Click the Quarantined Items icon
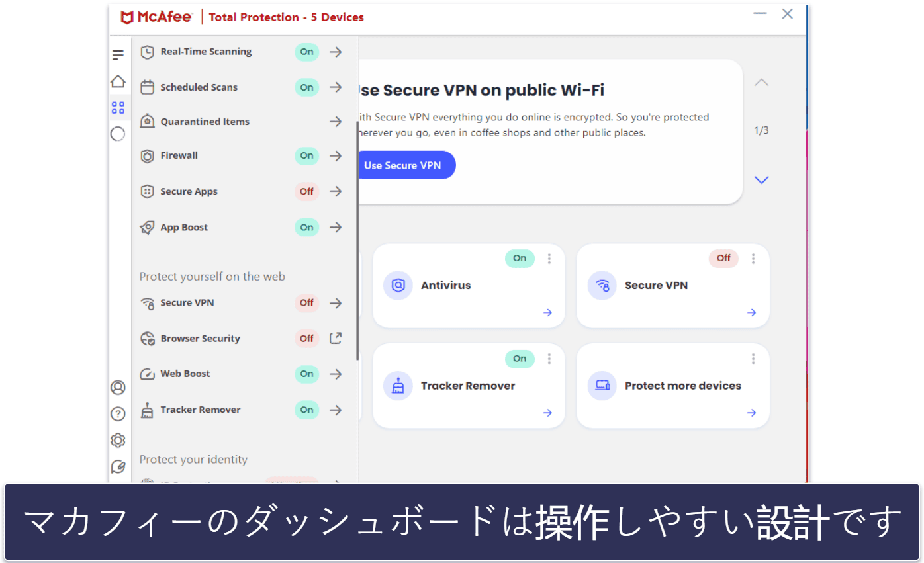924x563 pixels. pyautogui.click(x=148, y=122)
